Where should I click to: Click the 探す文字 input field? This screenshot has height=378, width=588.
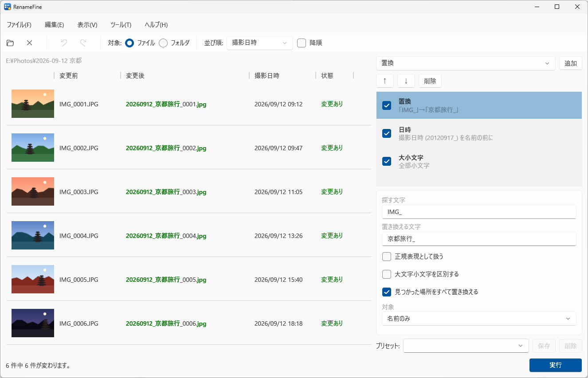coord(479,212)
